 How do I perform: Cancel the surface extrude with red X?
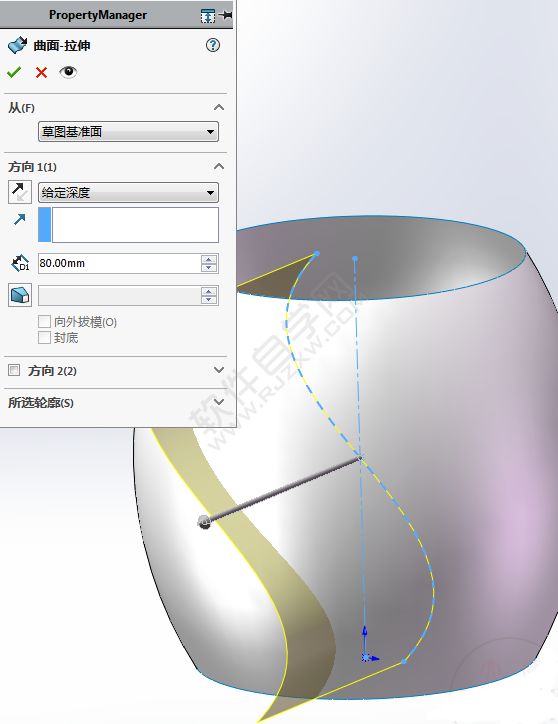(x=42, y=72)
